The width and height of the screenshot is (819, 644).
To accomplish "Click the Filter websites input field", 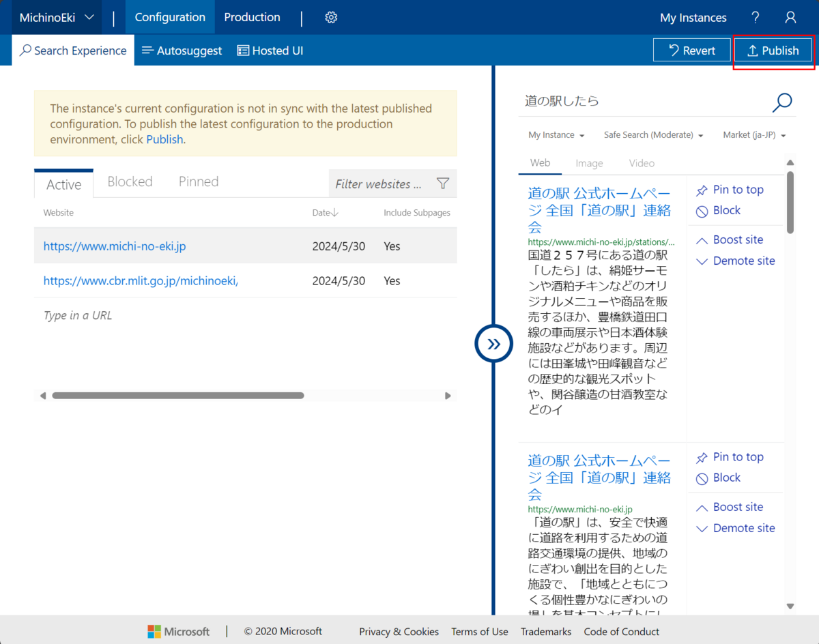I will pos(381,184).
